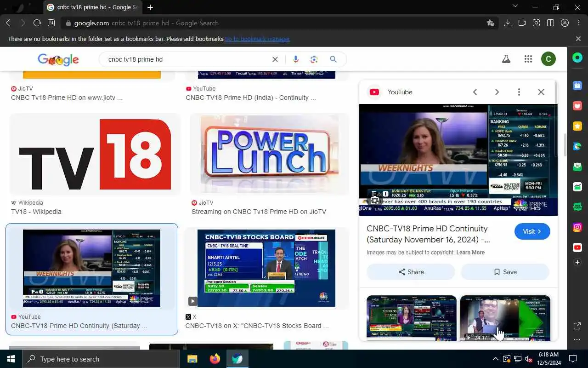
Task: Open the red Pocket sidebar icon
Action: [577, 106]
